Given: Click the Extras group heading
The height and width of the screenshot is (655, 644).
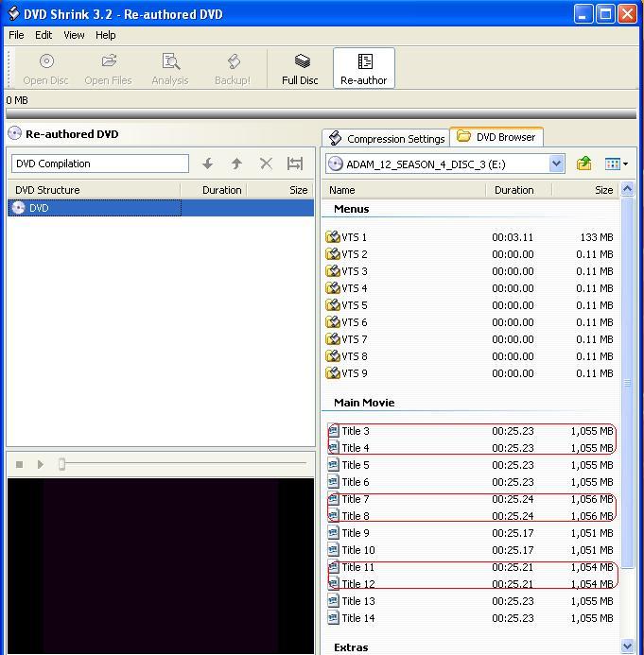Looking at the screenshot, I should tap(351, 647).
